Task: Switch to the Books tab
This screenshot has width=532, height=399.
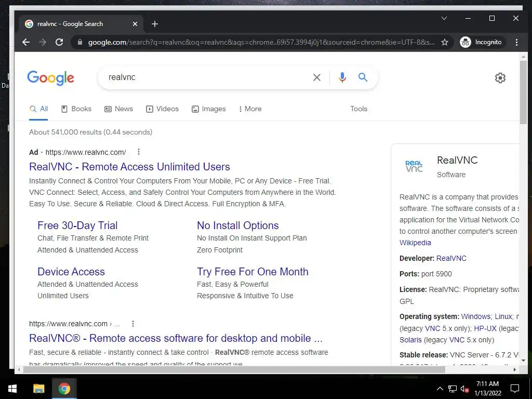Action: 76,109
